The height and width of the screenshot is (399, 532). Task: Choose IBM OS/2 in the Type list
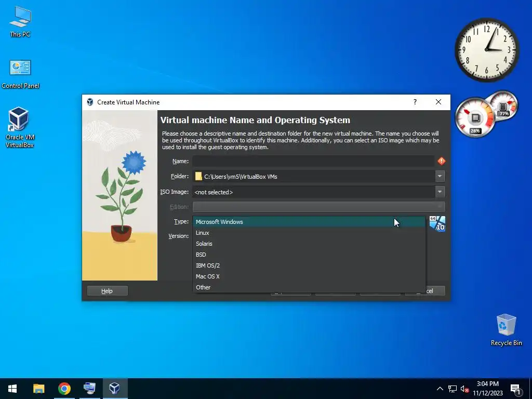click(x=309, y=265)
